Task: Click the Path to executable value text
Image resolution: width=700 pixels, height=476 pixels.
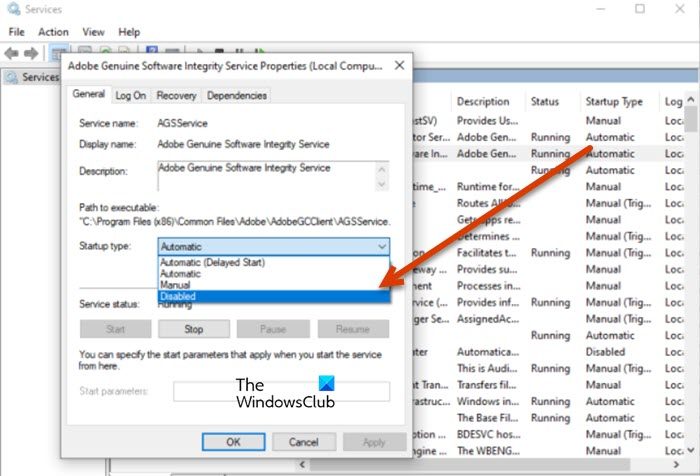Action: 235,222
